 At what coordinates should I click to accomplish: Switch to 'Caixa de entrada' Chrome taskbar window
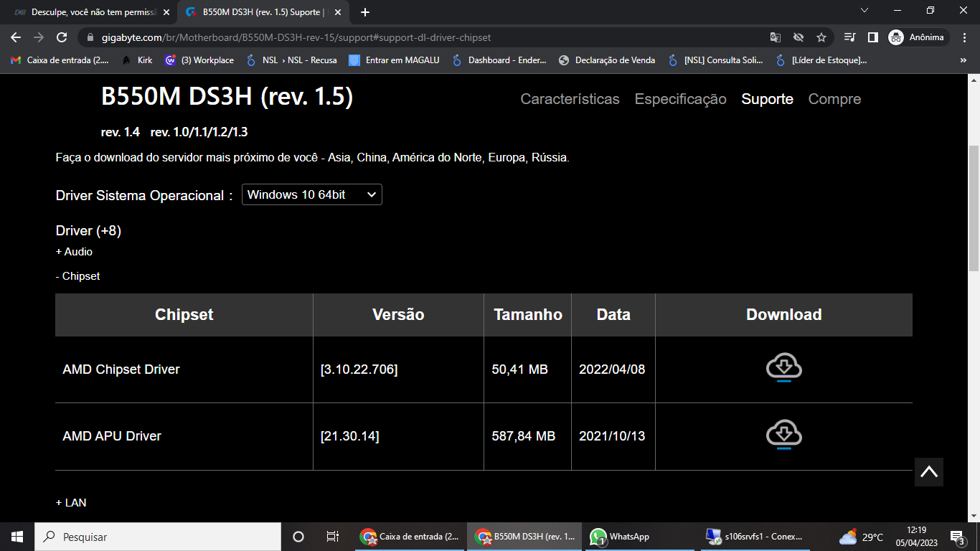(410, 537)
